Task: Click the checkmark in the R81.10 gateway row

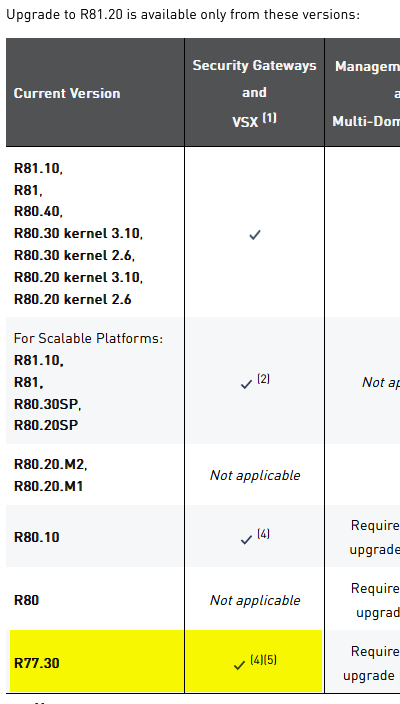Action: (x=255, y=234)
